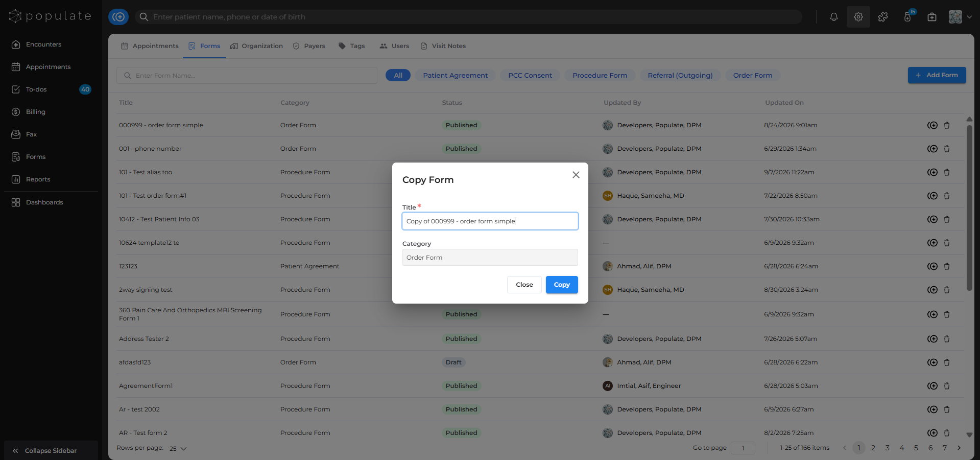The width and height of the screenshot is (980, 460).
Task: Open Fax in the sidebar
Action: (31, 134)
